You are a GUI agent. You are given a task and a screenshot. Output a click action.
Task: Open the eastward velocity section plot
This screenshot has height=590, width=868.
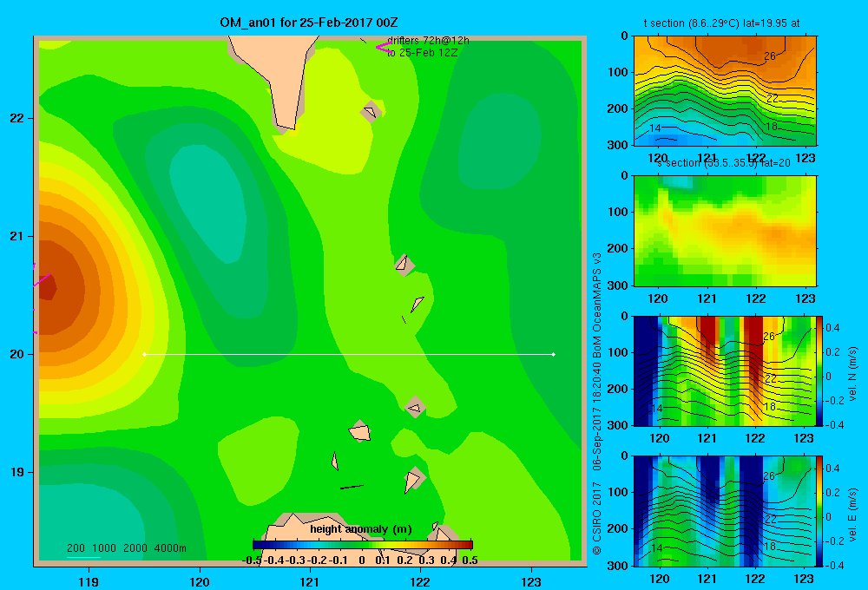725,511
